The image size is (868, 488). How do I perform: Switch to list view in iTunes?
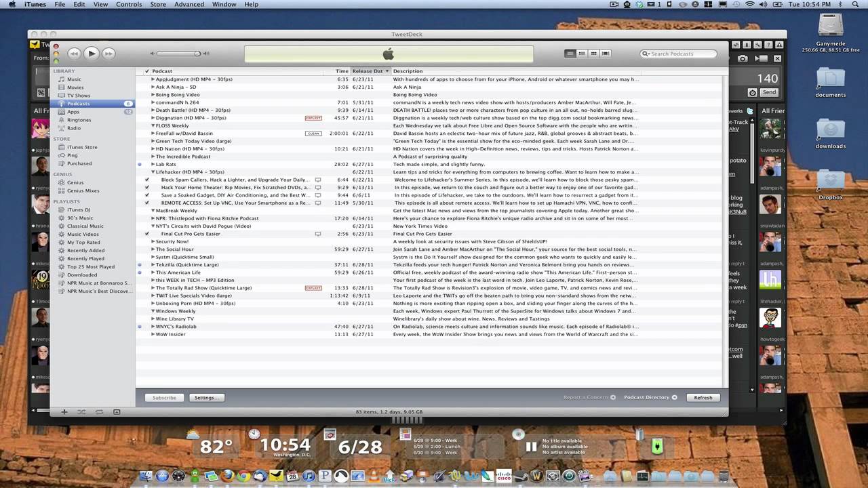tap(570, 54)
